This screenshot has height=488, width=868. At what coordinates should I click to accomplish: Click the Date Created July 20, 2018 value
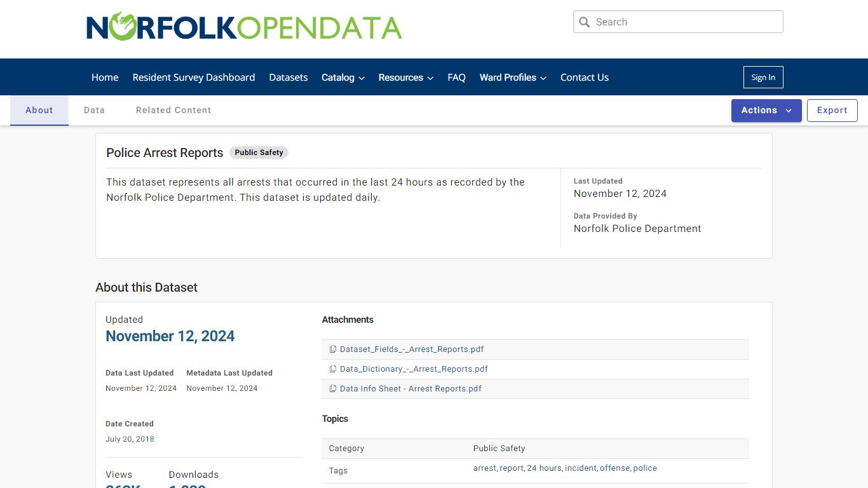130,439
